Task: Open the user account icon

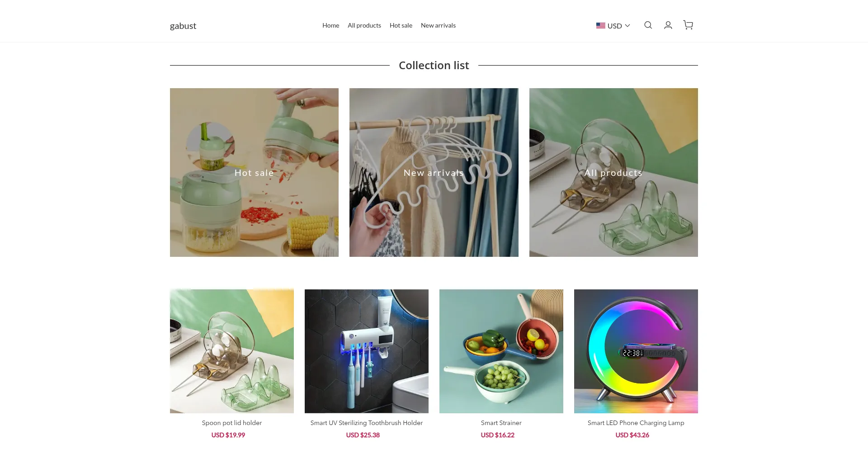Action: [668, 25]
